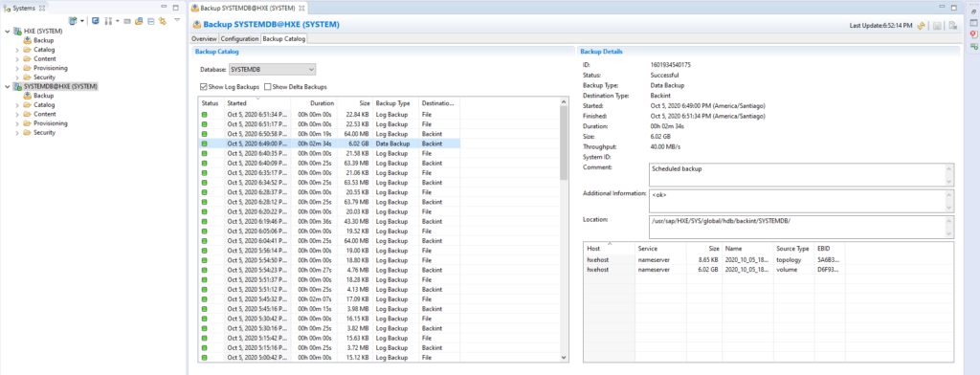Open the Database SYSTEMDB dropdown
The height and width of the screenshot is (375, 980).
pos(273,70)
